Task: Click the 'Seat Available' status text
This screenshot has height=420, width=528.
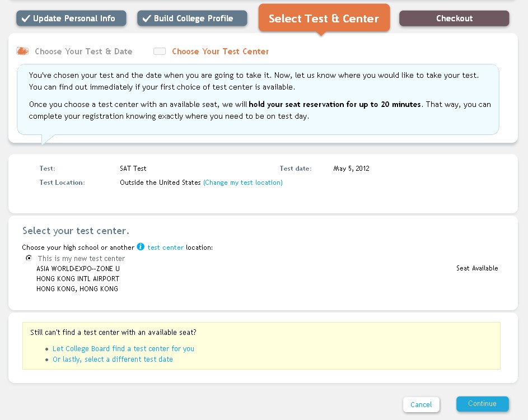Action: (477, 268)
